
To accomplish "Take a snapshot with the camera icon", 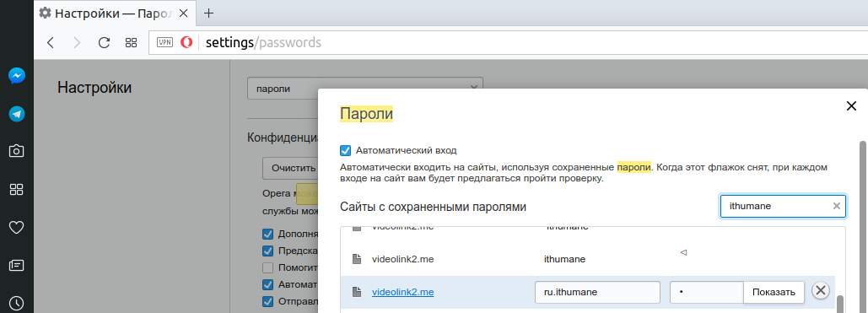I will pos(17,151).
